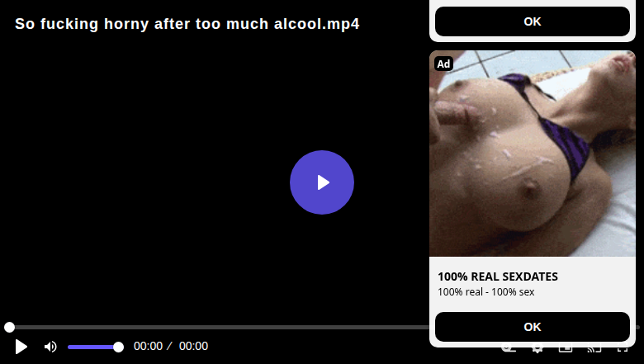644x364 pixels.
Task: Click the purple volume level track
Action: tap(92, 347)
